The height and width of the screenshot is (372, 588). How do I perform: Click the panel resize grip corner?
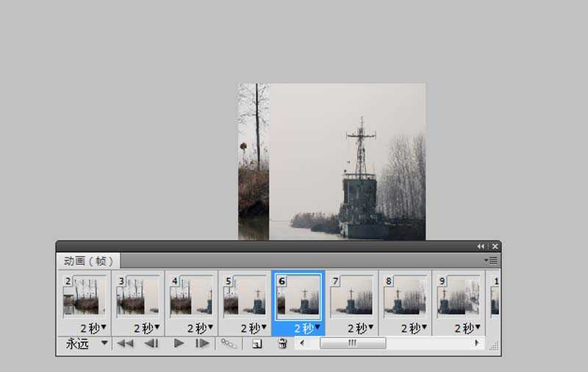click(494, 346)
